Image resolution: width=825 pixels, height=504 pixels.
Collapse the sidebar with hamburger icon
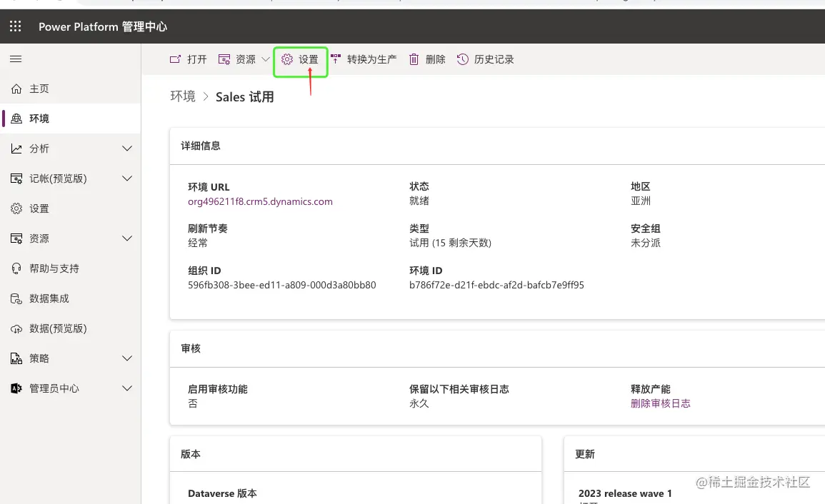click(16, 59)
